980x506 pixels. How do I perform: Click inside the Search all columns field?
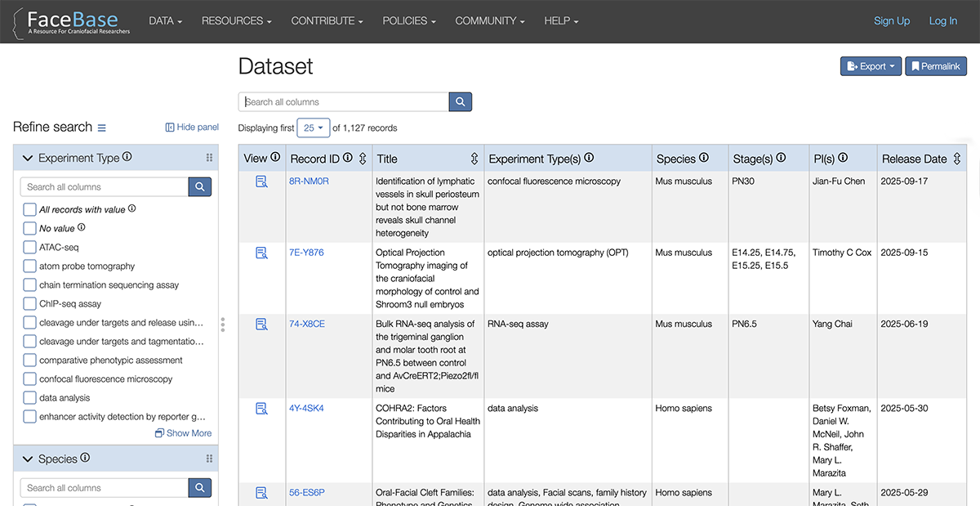[343, 101]
